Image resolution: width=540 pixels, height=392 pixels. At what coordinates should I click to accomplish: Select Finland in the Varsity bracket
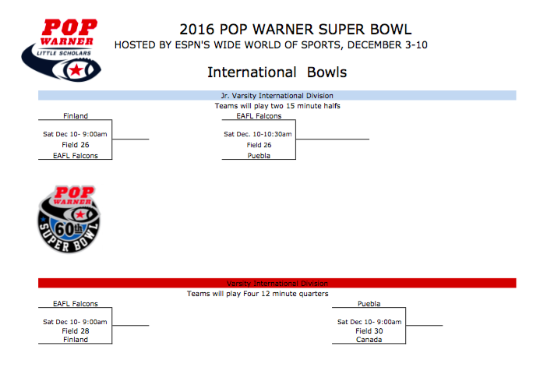[x=76, y=340]
